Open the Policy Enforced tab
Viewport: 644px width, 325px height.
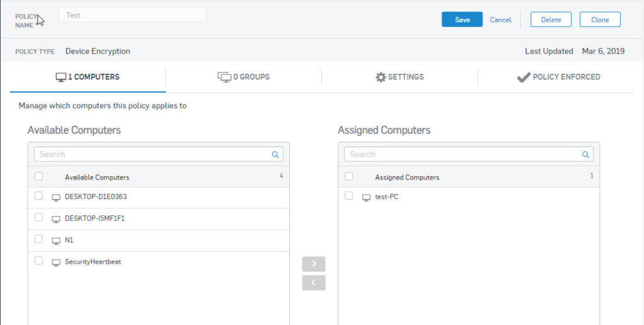coord(558,77)
